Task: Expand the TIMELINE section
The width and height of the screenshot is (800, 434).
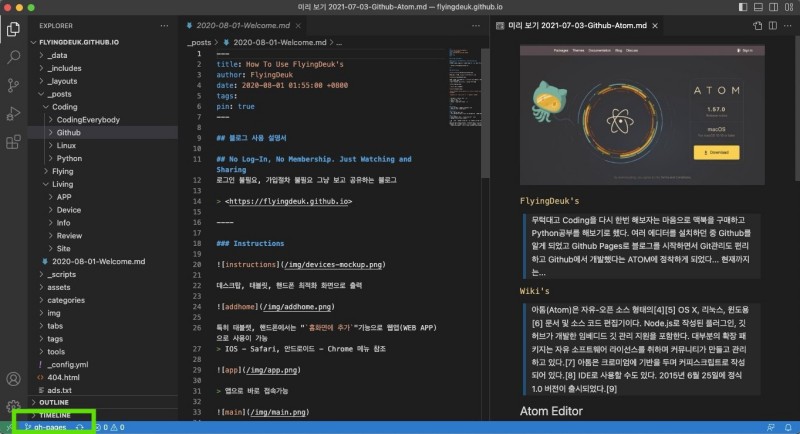Action: [55, 414]
